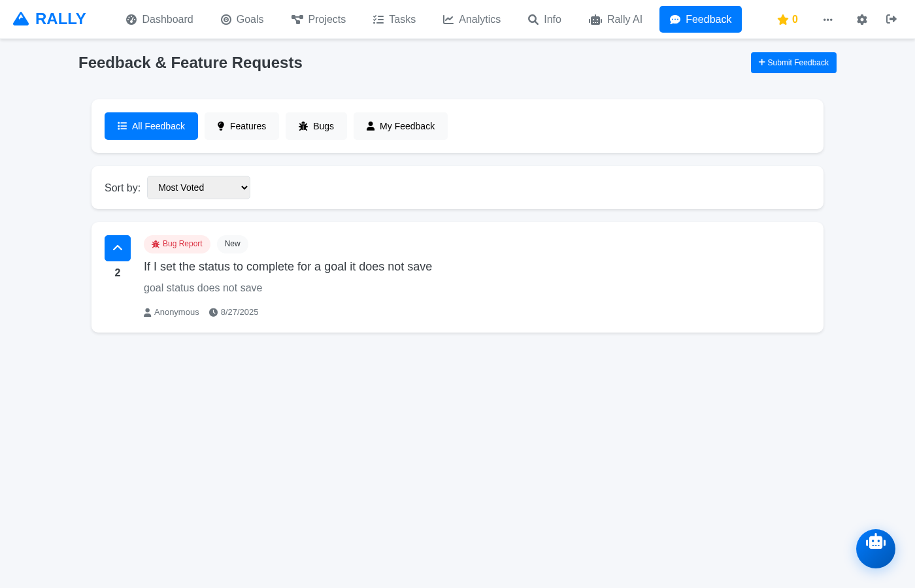The image size is (915, 588).
Task: Open the Tasks menu item
Action: tap(393, 19)
